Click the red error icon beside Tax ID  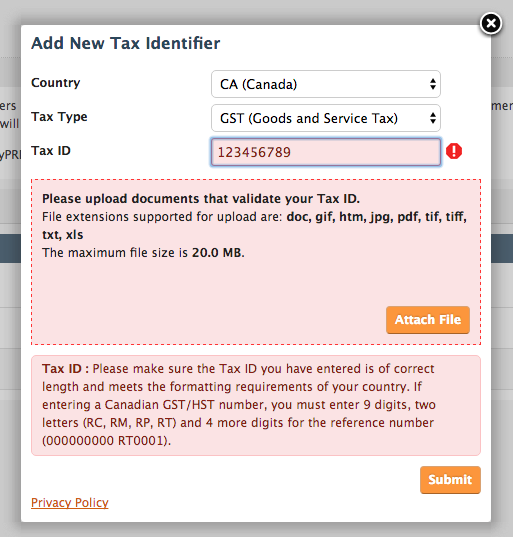click(x=454, y=151)
